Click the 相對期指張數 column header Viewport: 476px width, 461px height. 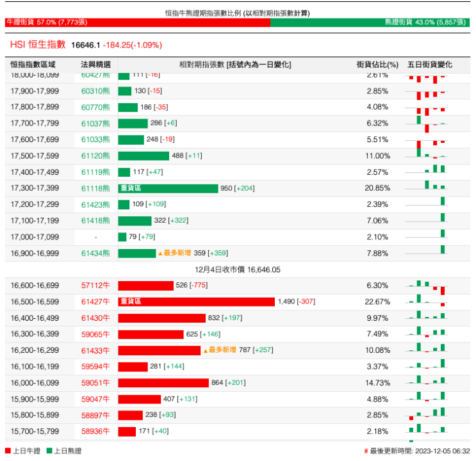(x=235, y=65)
